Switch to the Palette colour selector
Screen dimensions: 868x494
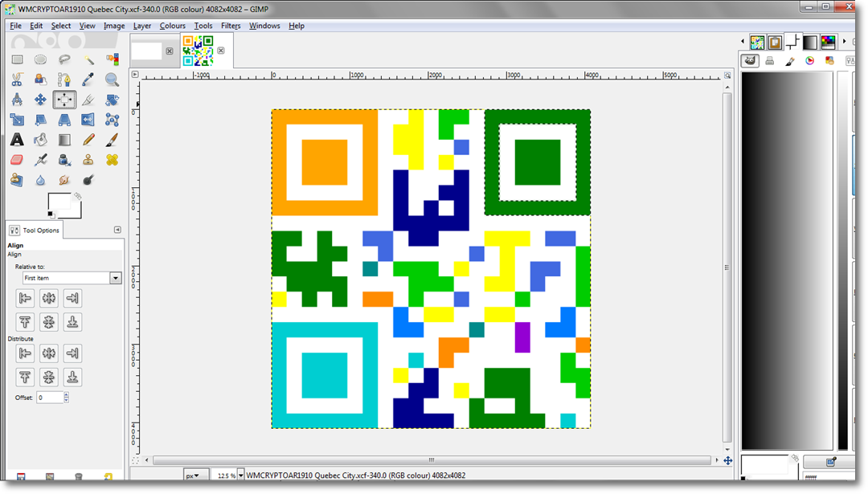pos(829,61)
